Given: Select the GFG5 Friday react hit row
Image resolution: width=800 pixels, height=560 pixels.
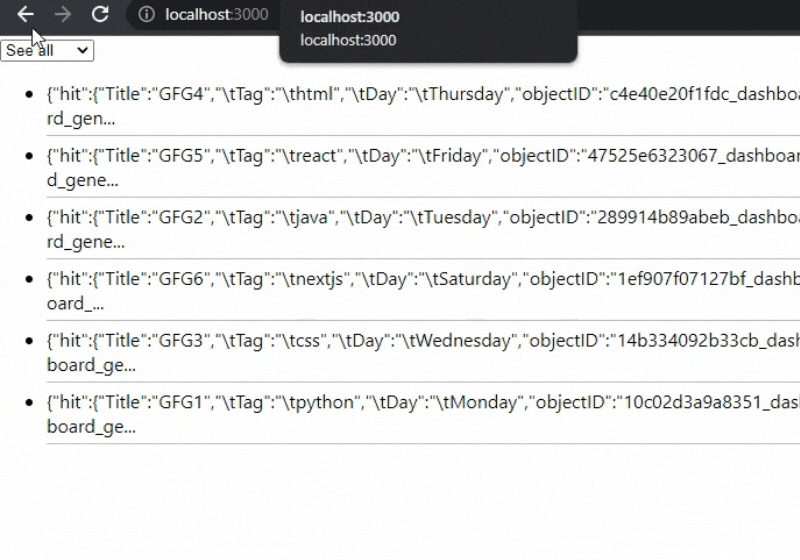Looking at the screenshot, I should point(423,168).
